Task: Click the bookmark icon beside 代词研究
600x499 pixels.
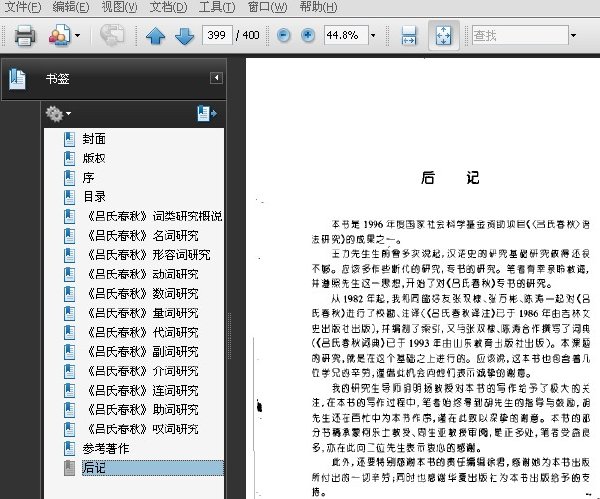Action: click(69, 332)
